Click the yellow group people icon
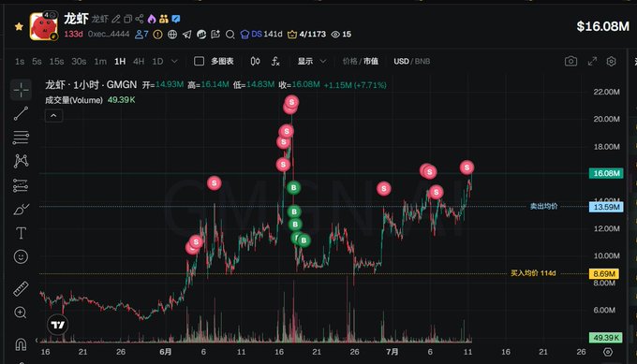This screenshot has height=364, width=637. (164, 19)
